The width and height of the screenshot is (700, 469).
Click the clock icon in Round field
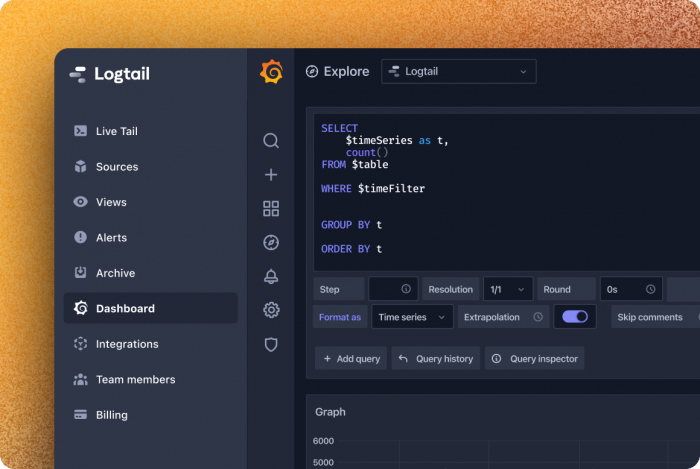pos(650,289)
